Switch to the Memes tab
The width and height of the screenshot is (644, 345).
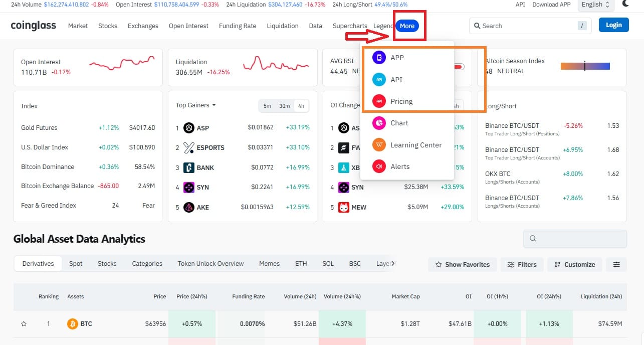[269, 263]
